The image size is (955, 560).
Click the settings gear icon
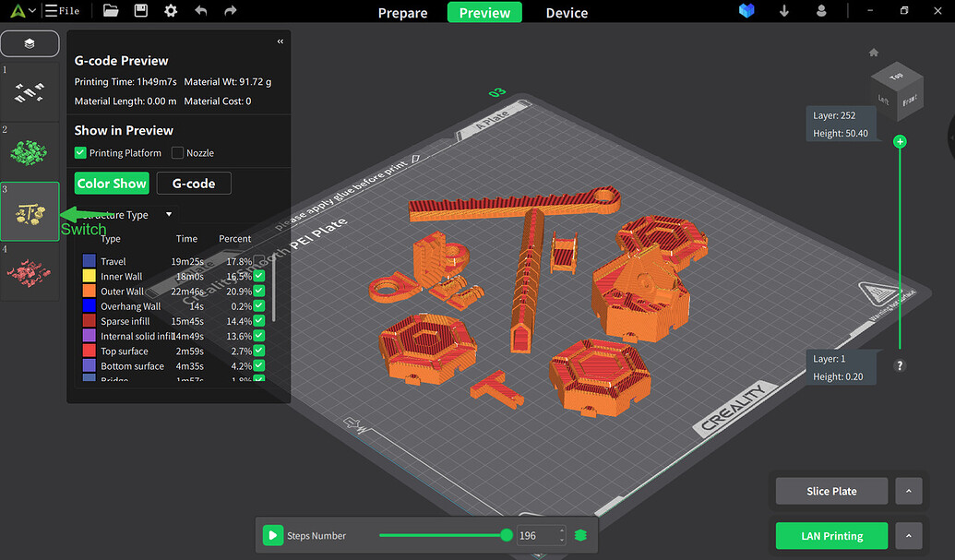(171, 11)
